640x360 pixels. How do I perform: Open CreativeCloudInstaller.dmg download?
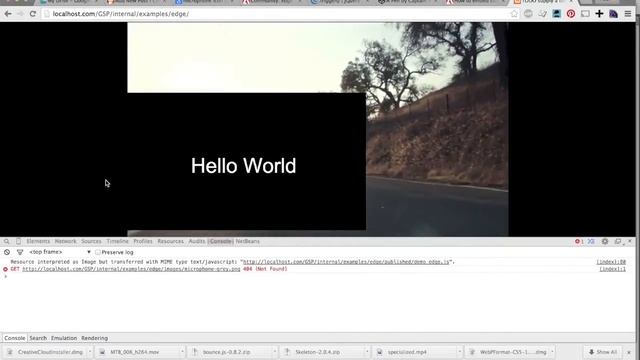(46, 352)
